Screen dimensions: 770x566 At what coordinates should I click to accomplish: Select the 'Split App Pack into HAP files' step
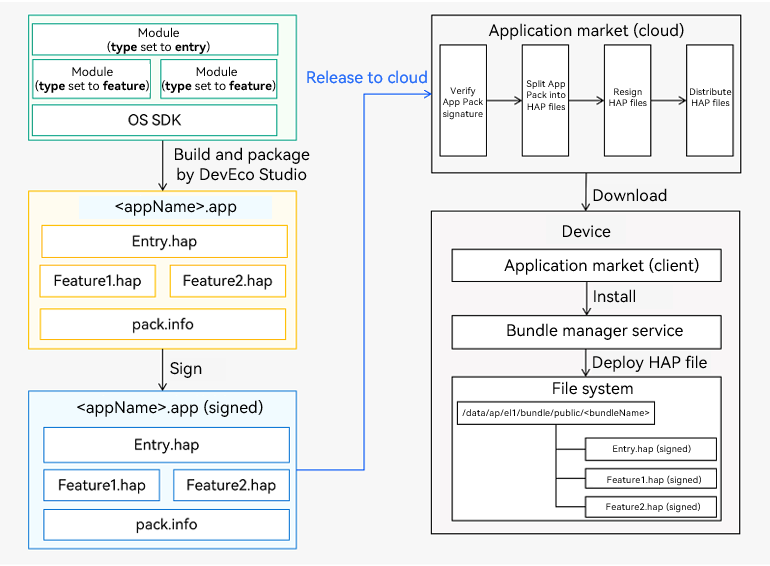[546, 101]
